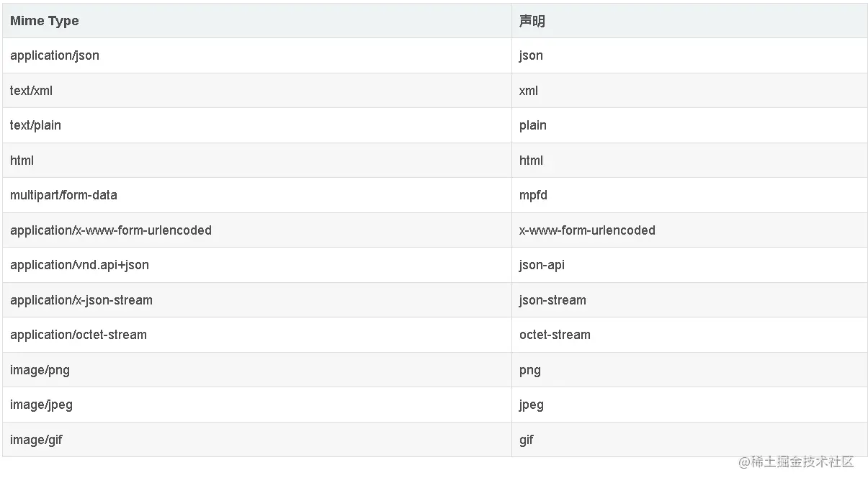The width and height of the screenshot is (868, 483).
Task: Click the "image/png" cell
Action: click(x=40, y=370)
